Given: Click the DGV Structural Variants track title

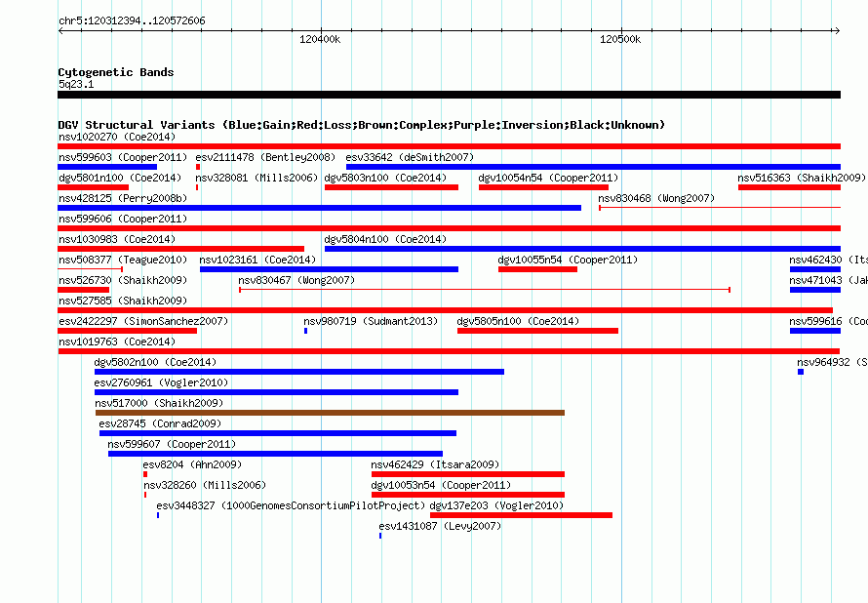Looking at the screenshot, I should tap(362, 125).
